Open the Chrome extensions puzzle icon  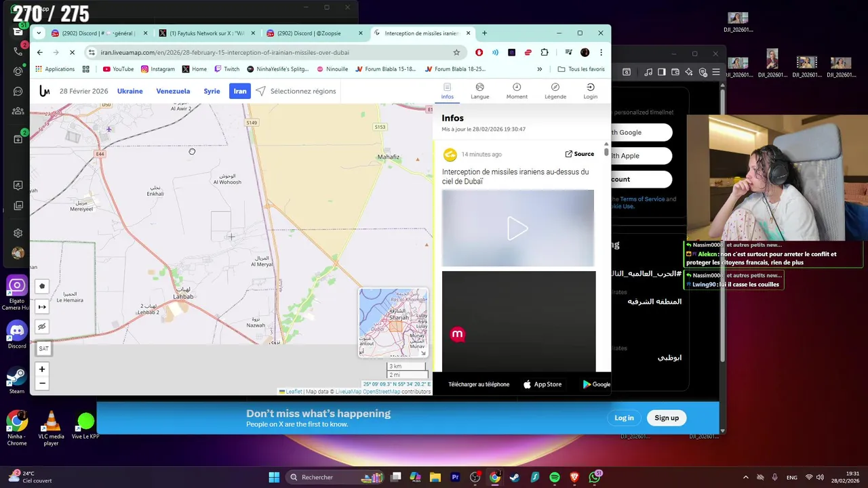[x=545, y=52]
